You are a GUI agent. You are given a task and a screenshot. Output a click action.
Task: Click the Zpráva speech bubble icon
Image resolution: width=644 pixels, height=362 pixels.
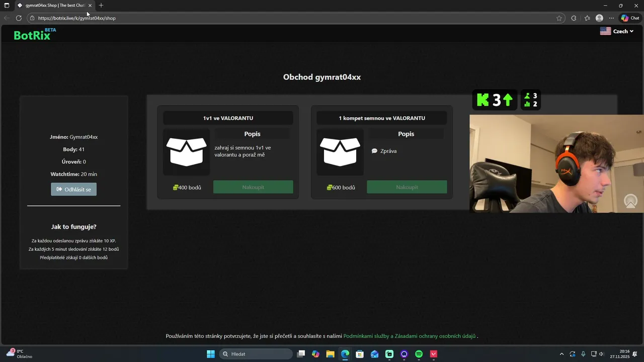374,151
